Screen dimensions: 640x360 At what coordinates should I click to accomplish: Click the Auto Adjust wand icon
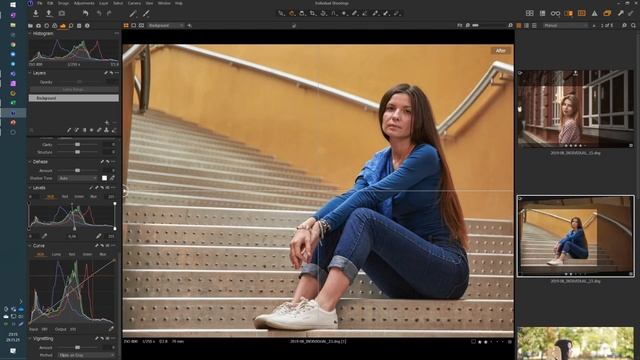133,13
